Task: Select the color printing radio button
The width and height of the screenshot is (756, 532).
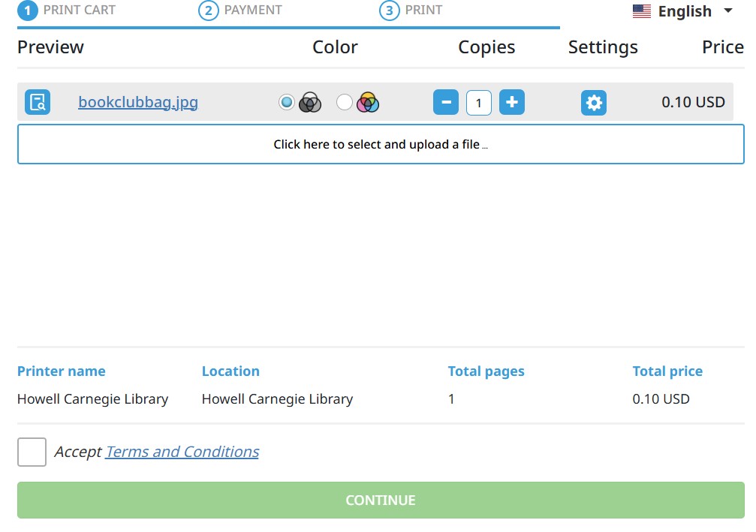Action: point(345,102)
